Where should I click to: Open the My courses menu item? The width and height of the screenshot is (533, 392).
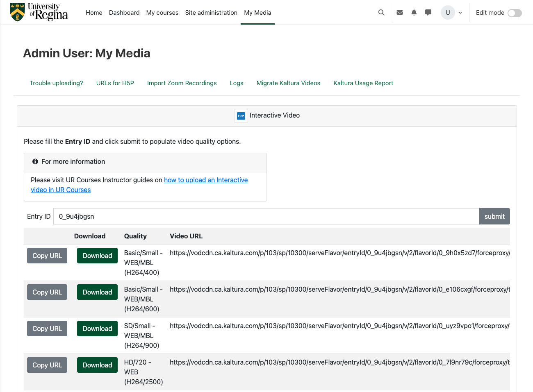(162, 13)
